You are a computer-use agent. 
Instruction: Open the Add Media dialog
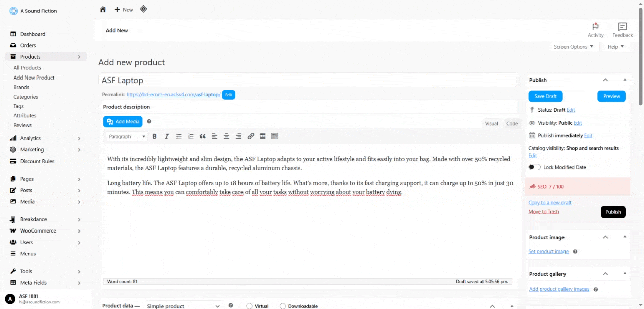(122, 121)
